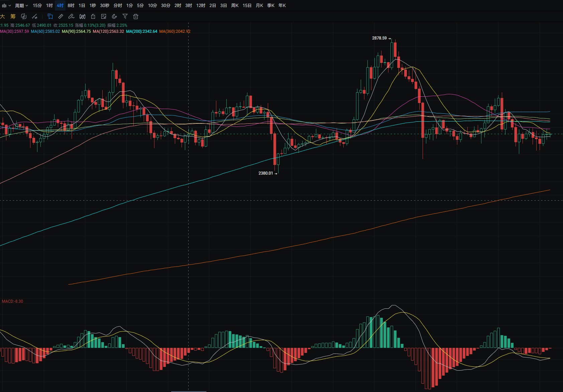Toggle the 筹 chip distribution indicator
This screenshot has width=563, height=392.
pos(13,16)
